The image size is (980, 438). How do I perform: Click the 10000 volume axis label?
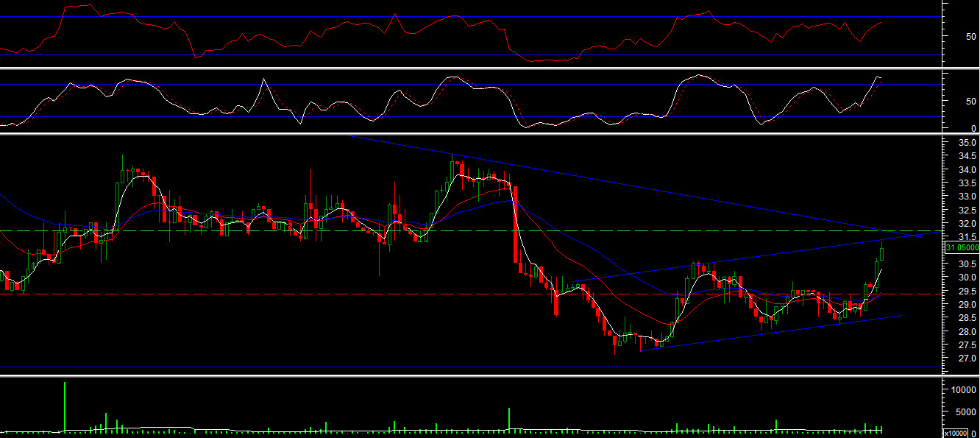(x=965, y=391)
